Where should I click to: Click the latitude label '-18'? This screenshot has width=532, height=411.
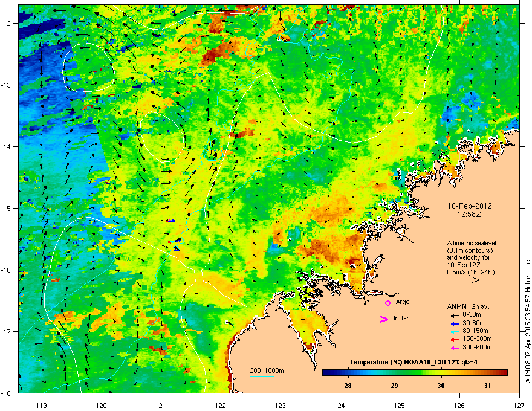pyautogui.click(x=6, y=393)
